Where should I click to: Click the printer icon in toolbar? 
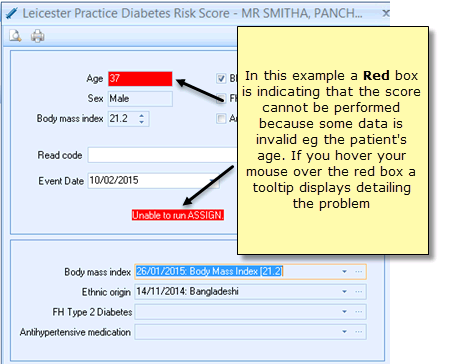point(37,36)
